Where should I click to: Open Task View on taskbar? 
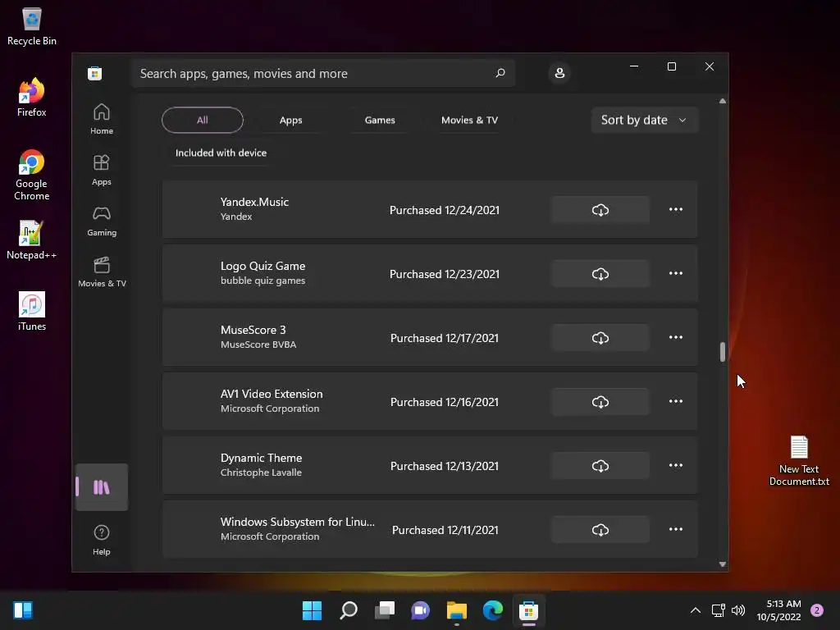(384, 610)
